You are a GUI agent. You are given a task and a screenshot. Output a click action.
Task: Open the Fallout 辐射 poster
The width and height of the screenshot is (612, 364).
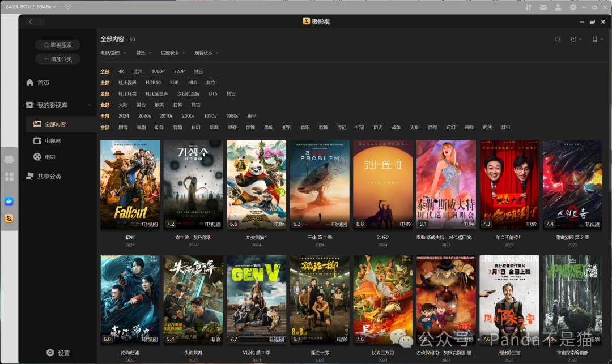pyautogui.click(x=130, y=185)
